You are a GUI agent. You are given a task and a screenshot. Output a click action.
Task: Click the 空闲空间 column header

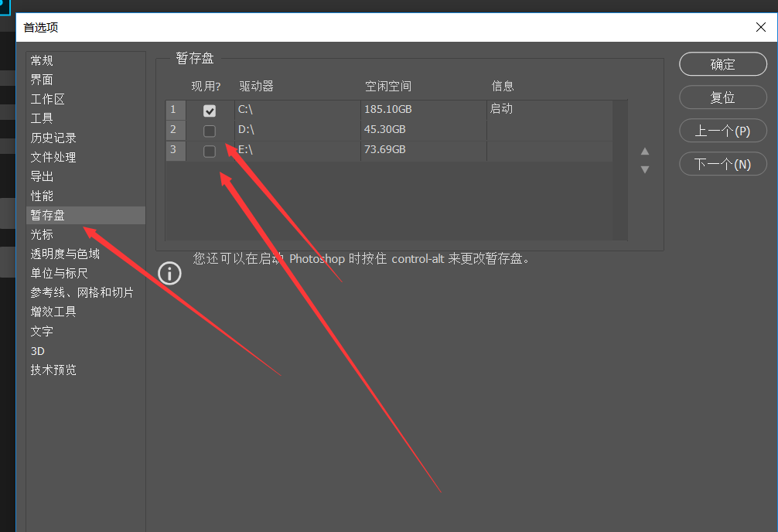388,87
